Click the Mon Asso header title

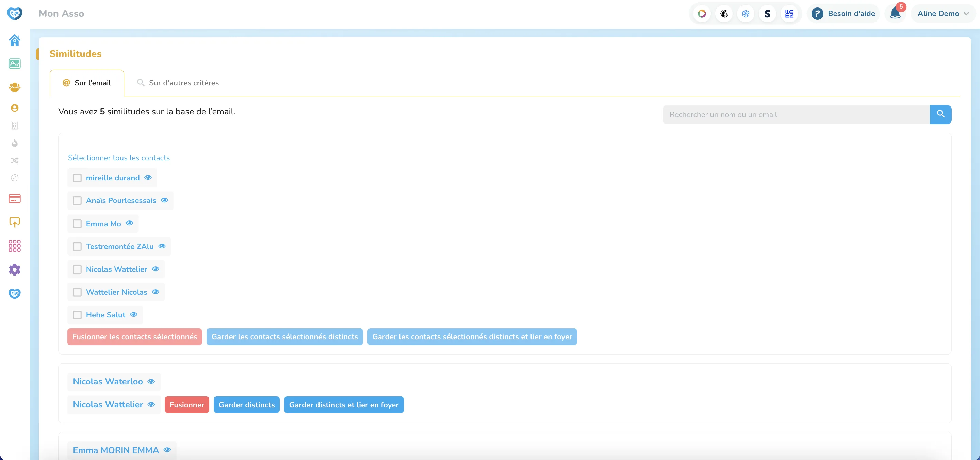(x=61, y=14)
